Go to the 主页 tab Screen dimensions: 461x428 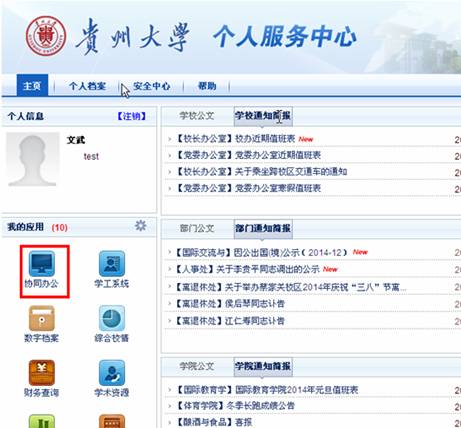pos(32,86)
